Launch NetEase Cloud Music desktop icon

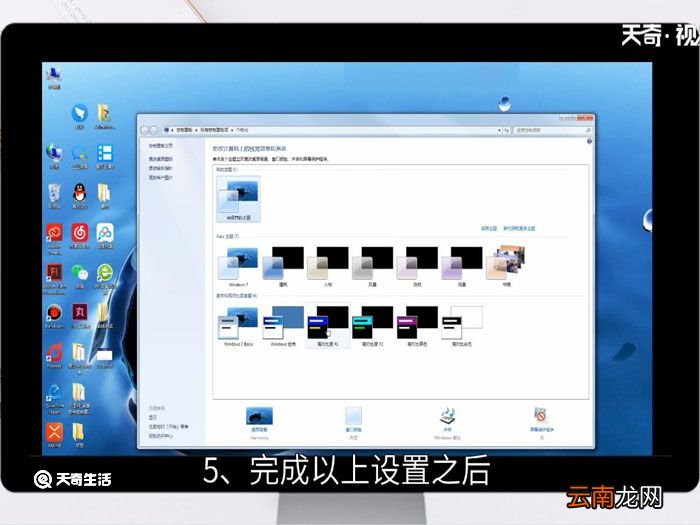point(79,236)
